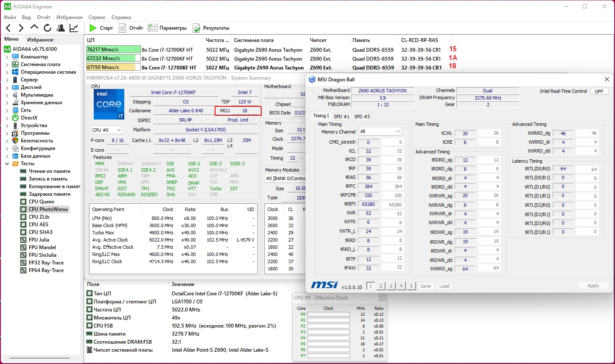Open the BANK 0 memory module dropdown

pyautogui.click(x=285, y=178)
